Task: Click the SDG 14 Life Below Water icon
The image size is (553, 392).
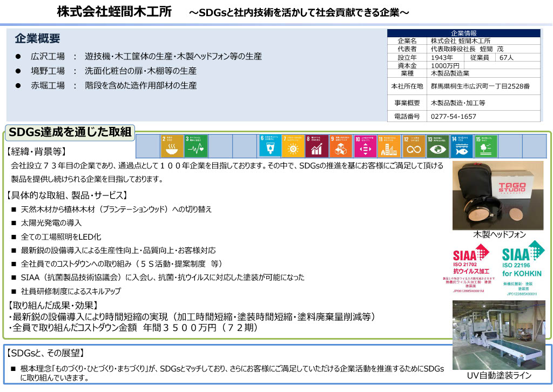Action: (462, 146)
